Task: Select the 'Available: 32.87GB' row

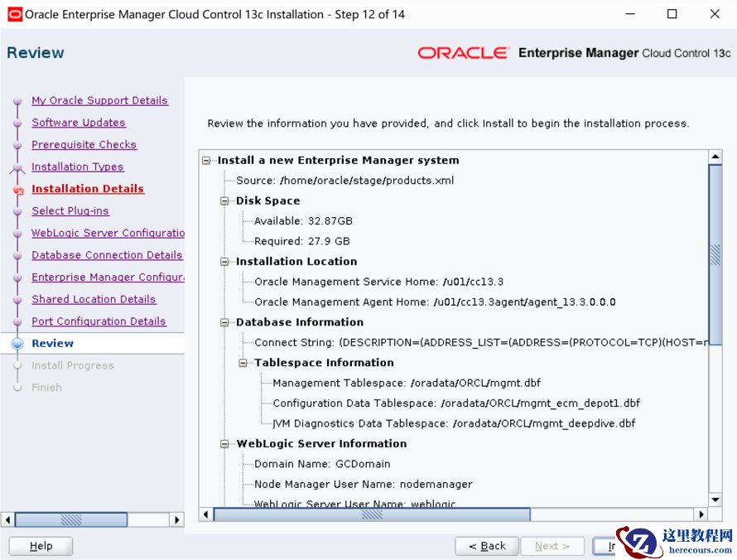Action: point(303,221)
